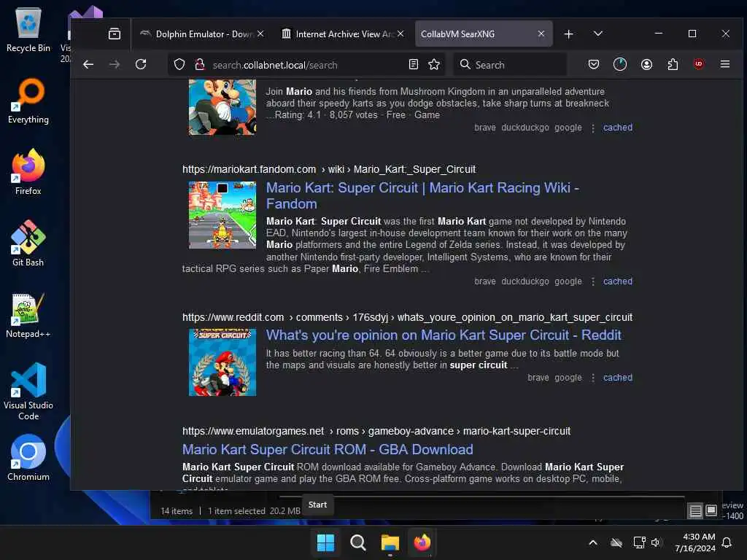Image resolution: width=747 pixels, height=560 pixels.
Task: Open File Explorer from the taskbar
Action: click(x=390, y=542)
